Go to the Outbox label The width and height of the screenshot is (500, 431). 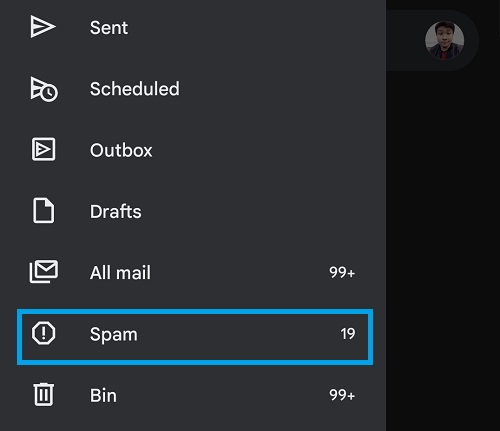[121, 150]
